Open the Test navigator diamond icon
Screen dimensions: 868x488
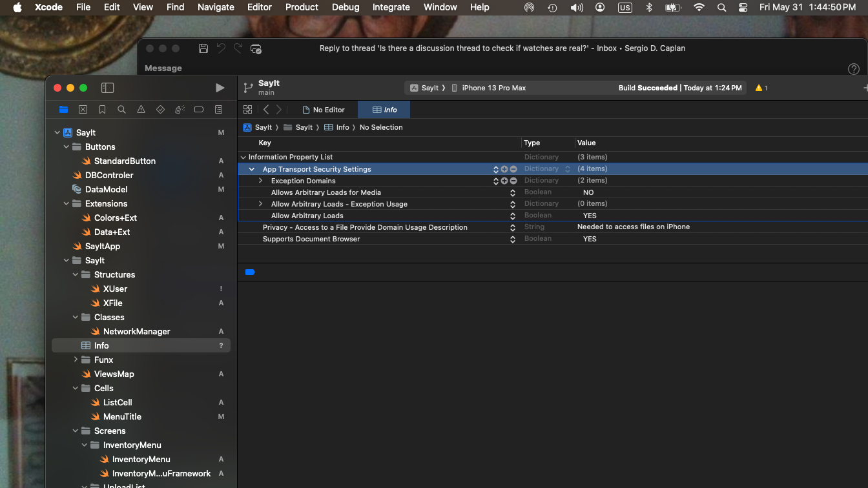click(x=160, y=110)
